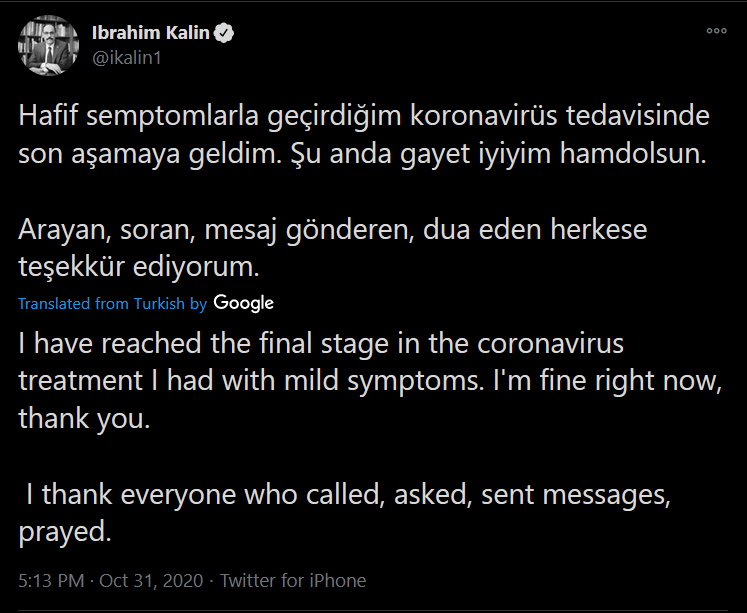The image size is (747, 613).
Task: Open the tweet's three-dot more options menu
Action: click(716, 31)
